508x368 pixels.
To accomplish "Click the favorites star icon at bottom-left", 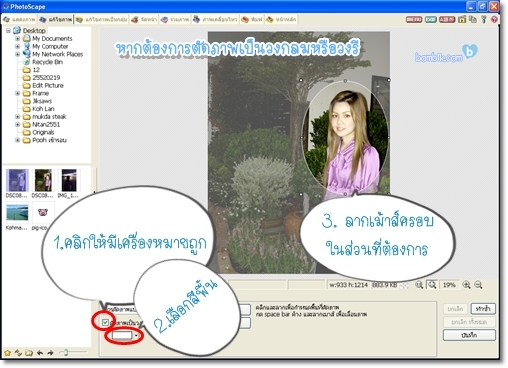I will [7, 353].
